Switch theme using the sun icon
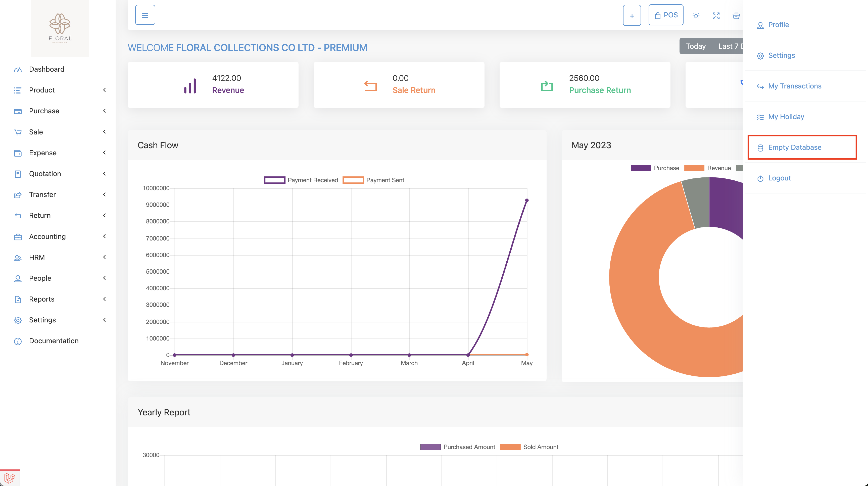This screenshot has width=868, height=486. pyautogui.click(x=696, y=16)
